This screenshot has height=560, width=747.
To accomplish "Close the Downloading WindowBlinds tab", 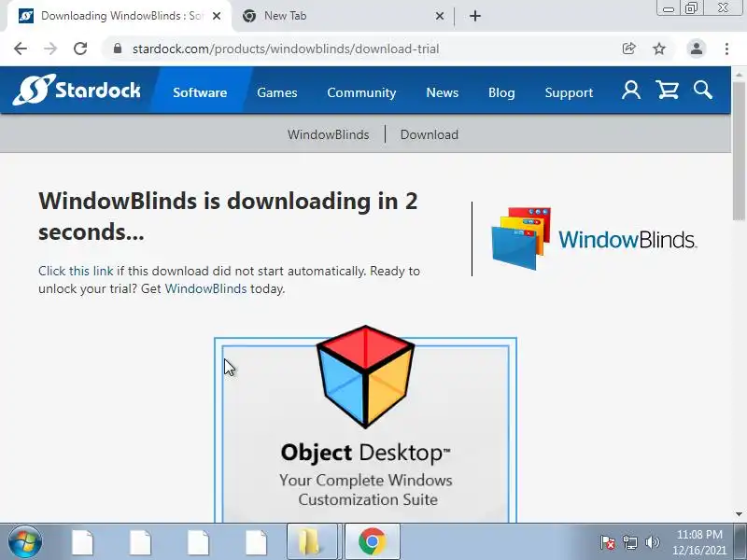I will 217,16.
